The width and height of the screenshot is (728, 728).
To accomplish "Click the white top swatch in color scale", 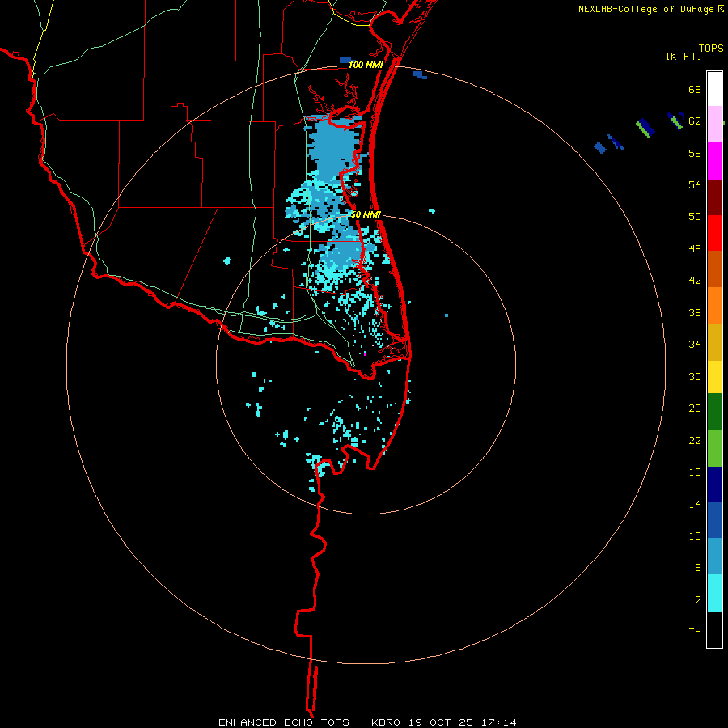I will point(714,89).
